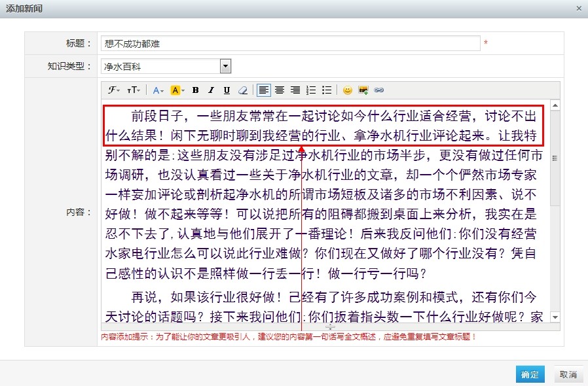
Task: Open the font size dropdown
Action: pyautogui.click(x=134, y=90)
